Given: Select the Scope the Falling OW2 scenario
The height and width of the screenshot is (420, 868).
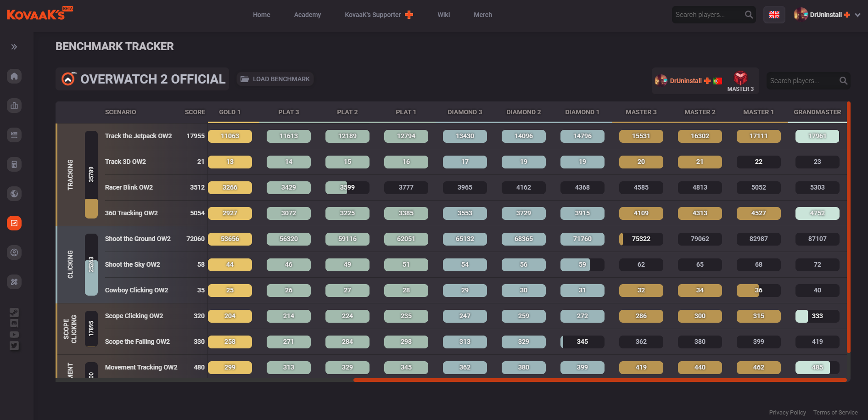Looking at the screenshot, I should [x=137, y=342].
